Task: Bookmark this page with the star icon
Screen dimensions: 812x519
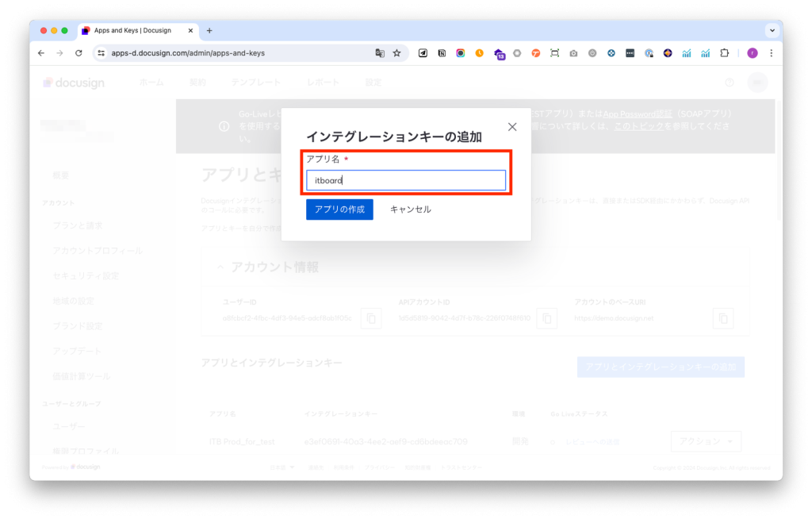Action: 396,53
